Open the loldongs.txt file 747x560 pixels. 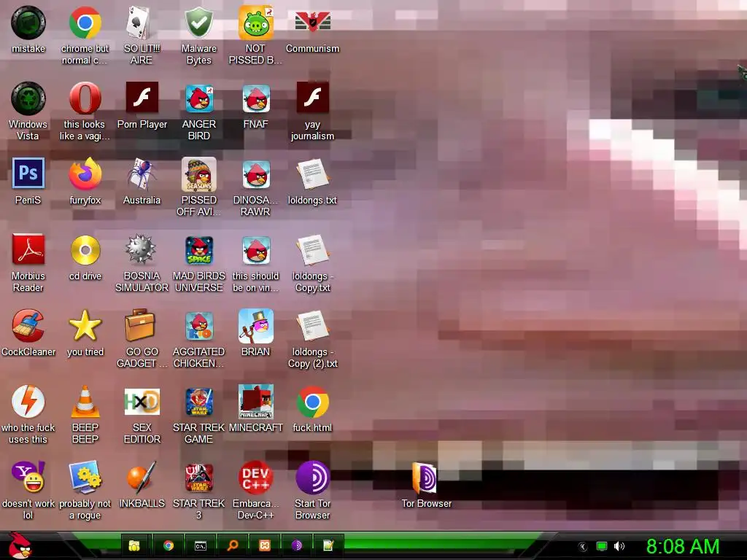tap(312, 174)
